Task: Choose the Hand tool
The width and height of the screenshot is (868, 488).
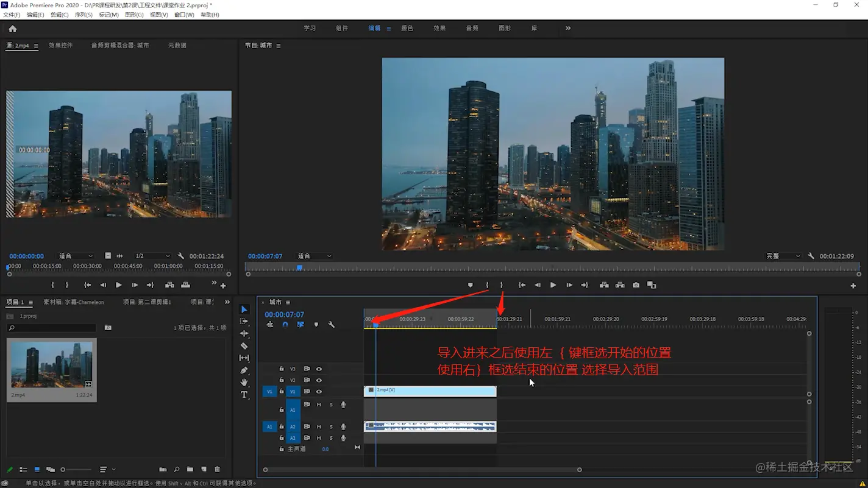Action: pos(244,383)
